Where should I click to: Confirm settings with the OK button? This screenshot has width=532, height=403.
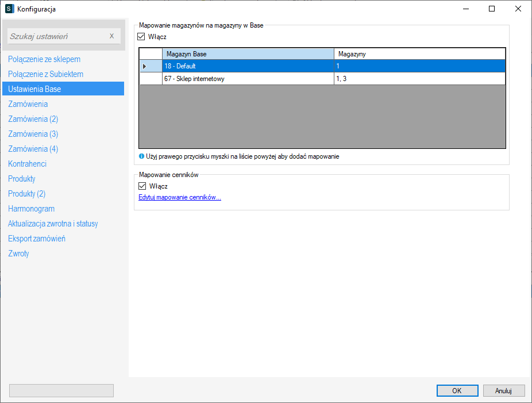point(457,391)
